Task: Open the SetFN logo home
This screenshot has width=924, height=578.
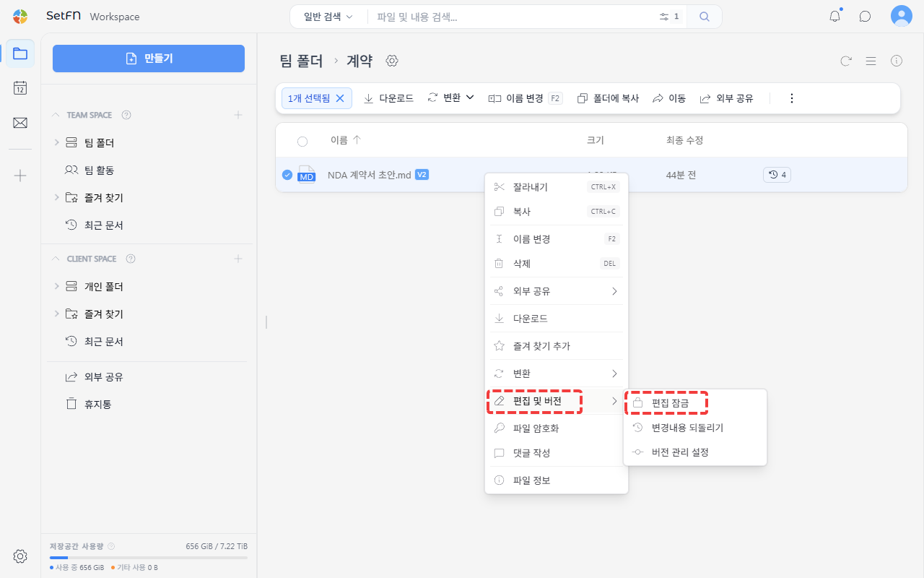Action: pos(20,17)
